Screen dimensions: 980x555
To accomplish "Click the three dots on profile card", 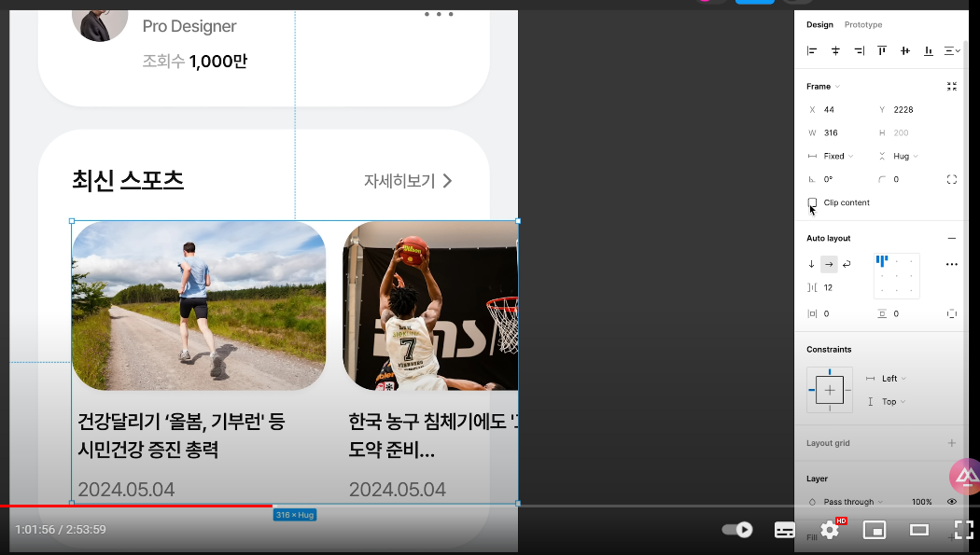I will (439, 14).
